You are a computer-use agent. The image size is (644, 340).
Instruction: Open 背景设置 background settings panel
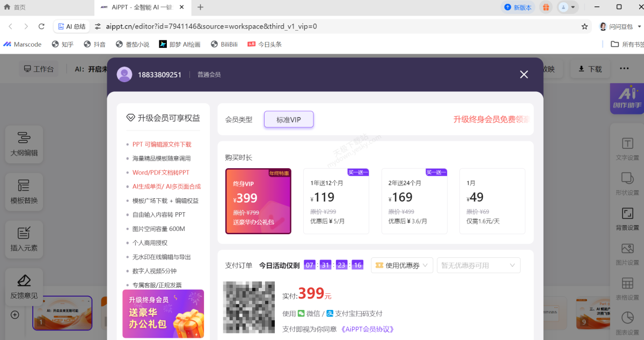pos(627,219)
